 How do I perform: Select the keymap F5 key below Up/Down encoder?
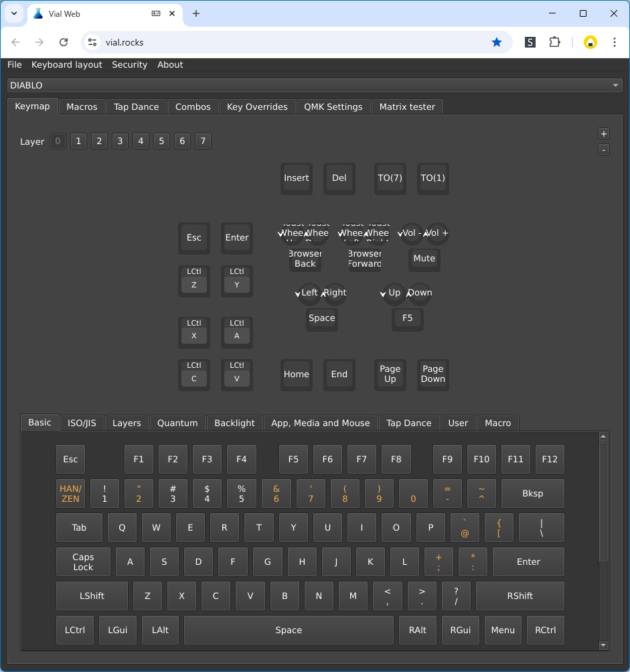pyautogui.click(x=407, y=318)
